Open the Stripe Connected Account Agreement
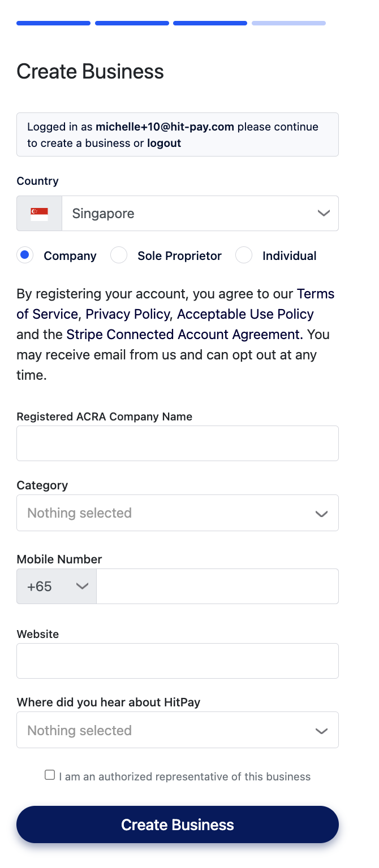 [183, 335]
